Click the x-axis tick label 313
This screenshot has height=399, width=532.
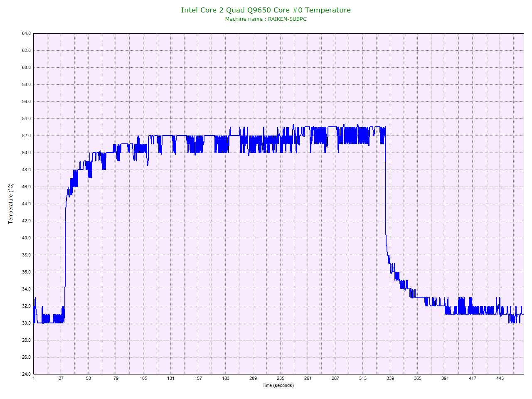(363, 378)
